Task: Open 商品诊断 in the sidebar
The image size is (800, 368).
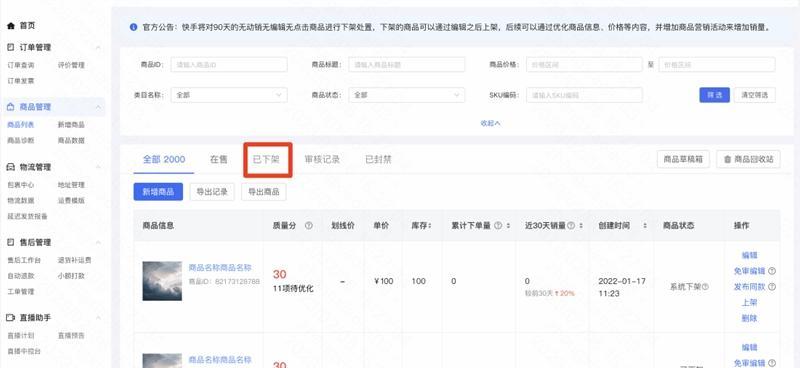Action: (20, 140)
